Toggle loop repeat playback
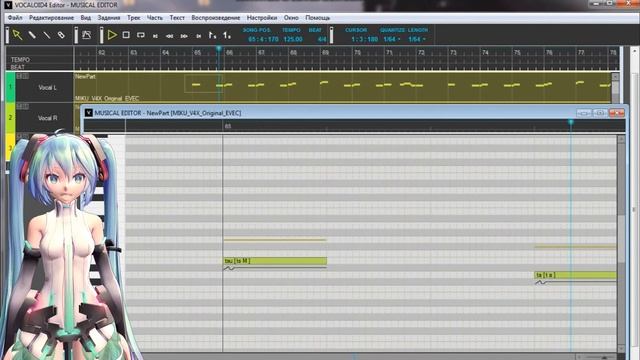640x360 pixels. coord(141,35)
